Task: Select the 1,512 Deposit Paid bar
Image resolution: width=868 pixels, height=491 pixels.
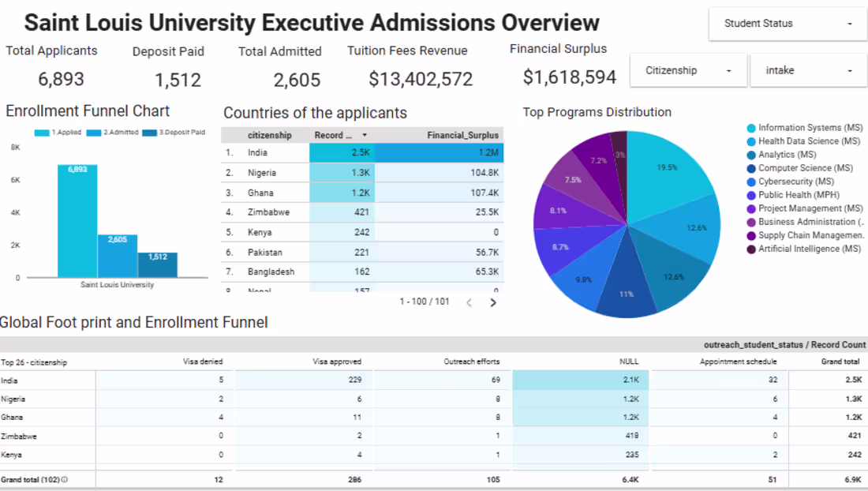Action: point(158,264)
